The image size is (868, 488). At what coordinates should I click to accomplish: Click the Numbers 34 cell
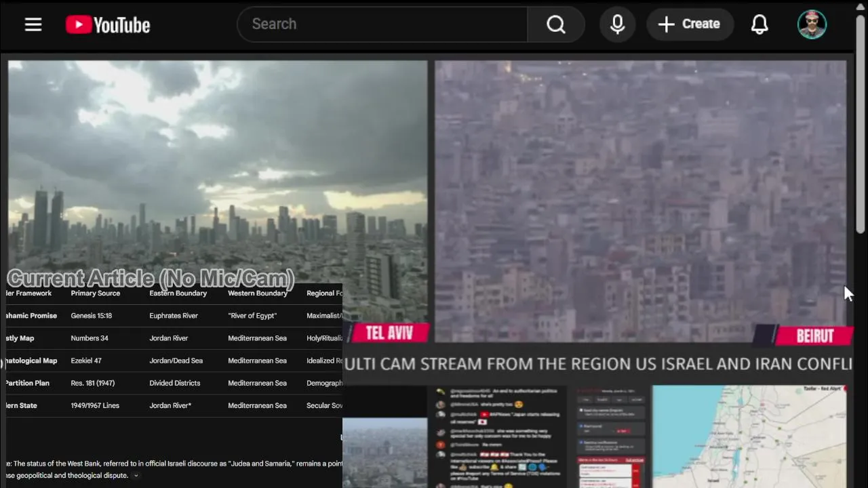click(90, 338)
